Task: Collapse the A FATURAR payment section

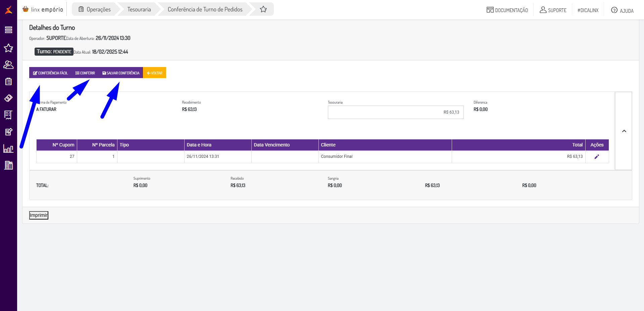Action: tap(624, 131)
